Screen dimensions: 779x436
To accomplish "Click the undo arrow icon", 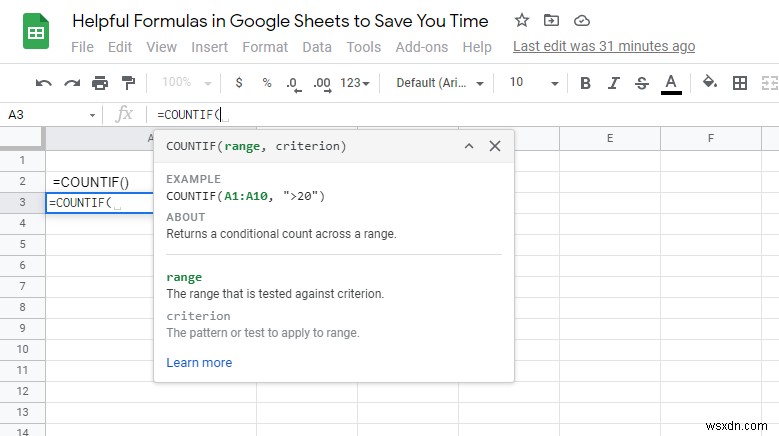I will [x=43, y=83].
